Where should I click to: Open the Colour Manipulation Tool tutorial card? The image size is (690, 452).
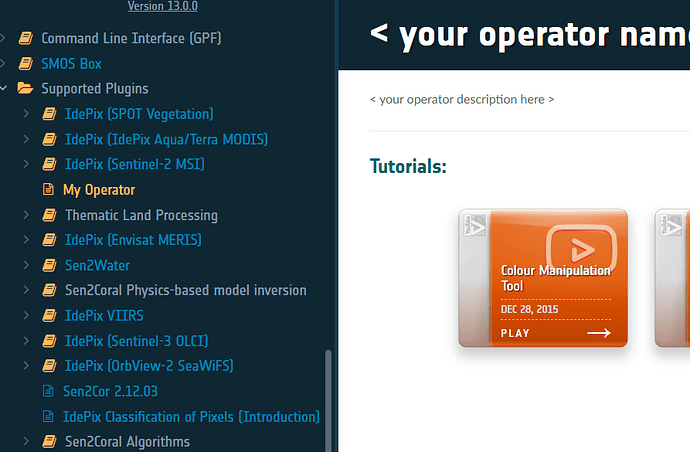[543, 278]
